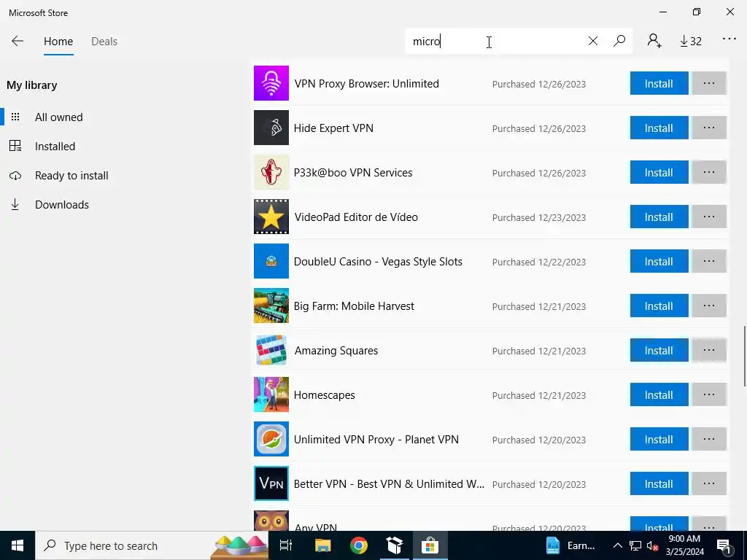Image resolution: width=747 pixels, height=560 pixels.
Task: Open more options for Homescapes
Action: tap(709, 394)
